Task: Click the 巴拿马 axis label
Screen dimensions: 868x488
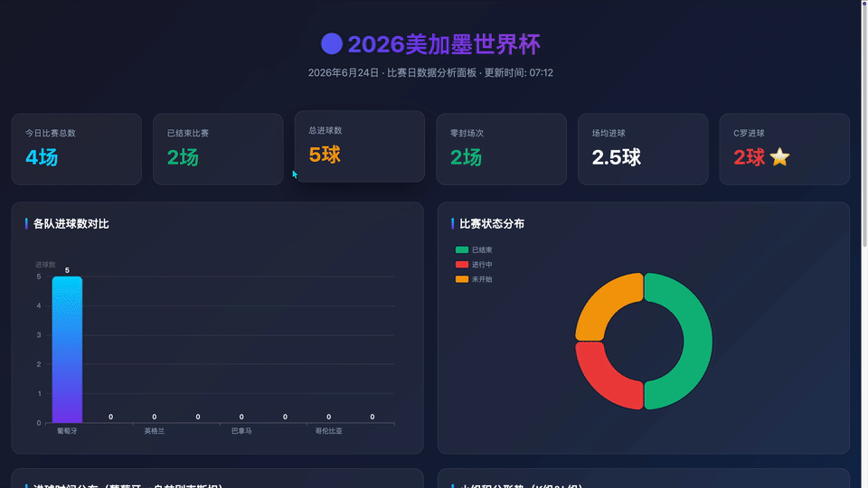Action: tap(241, 431)
